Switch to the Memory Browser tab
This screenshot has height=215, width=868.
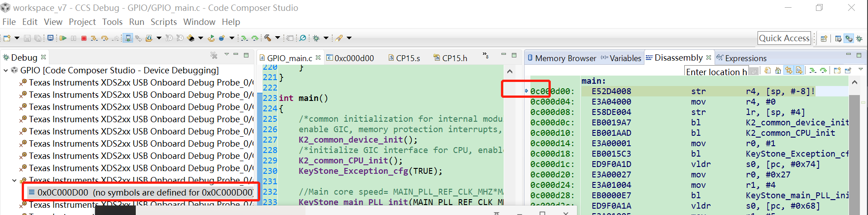tap(562, 58)
